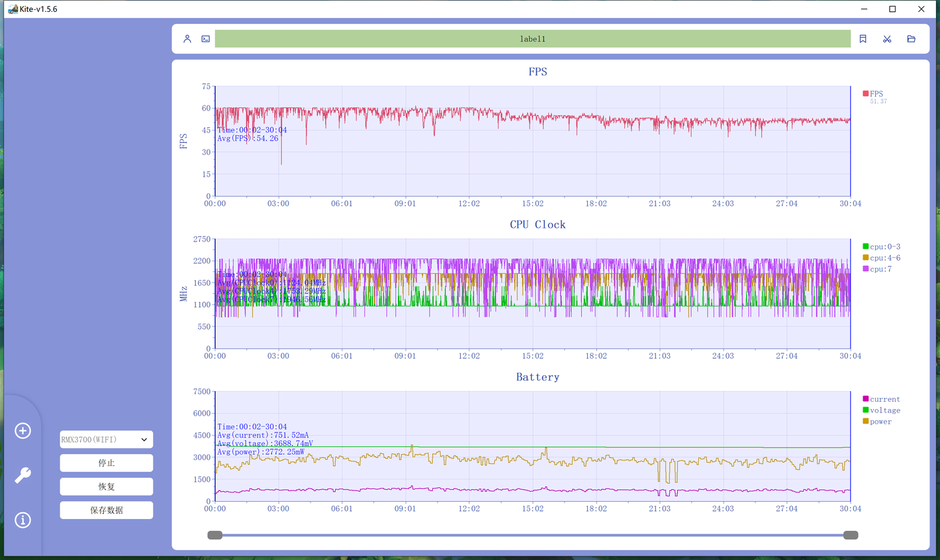Toggle the current legend entry
Viewport: 940px width, 560px height.
[881, 399]
